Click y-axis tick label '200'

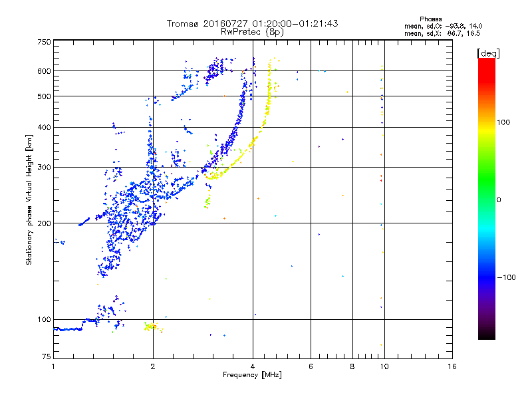(x=44, y=223)
